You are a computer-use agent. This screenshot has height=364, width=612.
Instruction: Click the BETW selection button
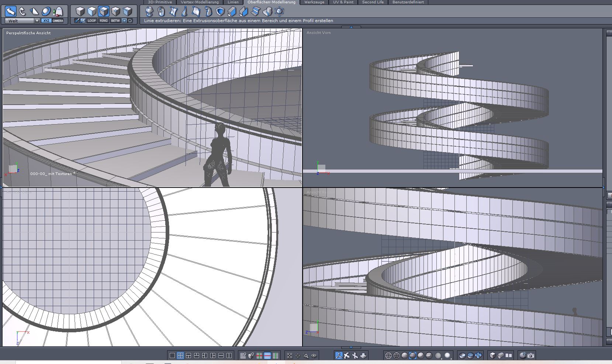(x=115, y=21)
